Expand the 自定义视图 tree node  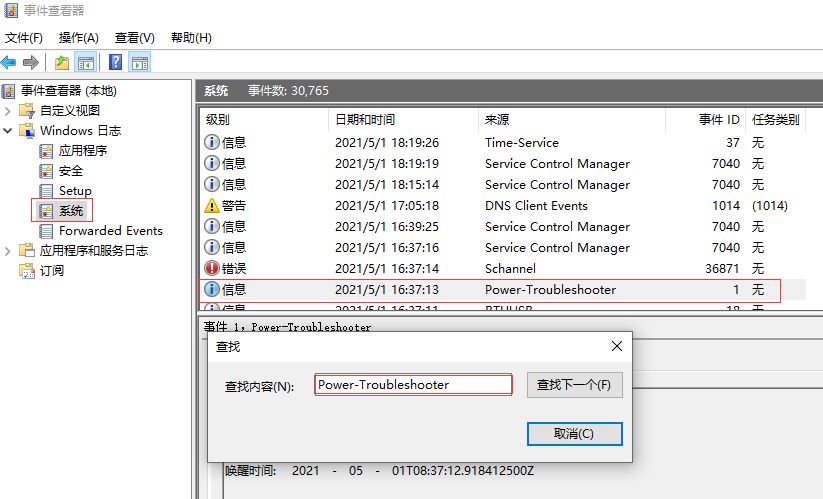tap(8, 111)
